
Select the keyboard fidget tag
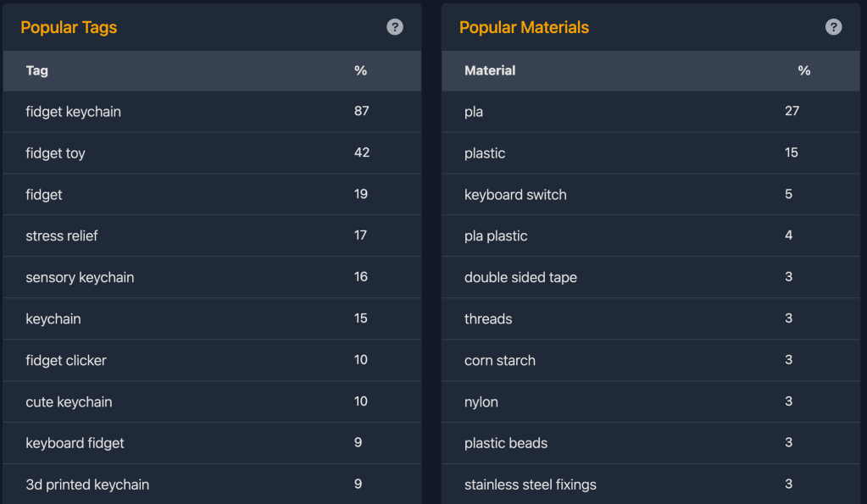(75, 443)
